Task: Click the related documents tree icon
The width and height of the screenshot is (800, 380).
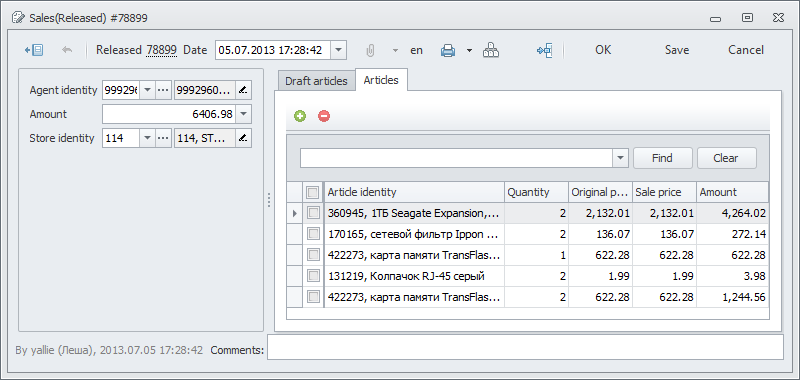Action: (x=544, y=50)
